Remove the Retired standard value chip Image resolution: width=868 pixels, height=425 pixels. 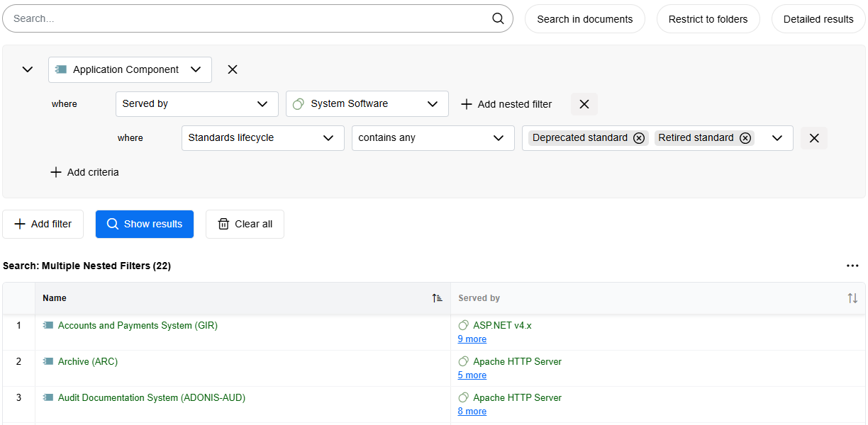click(x=745, y=137)
